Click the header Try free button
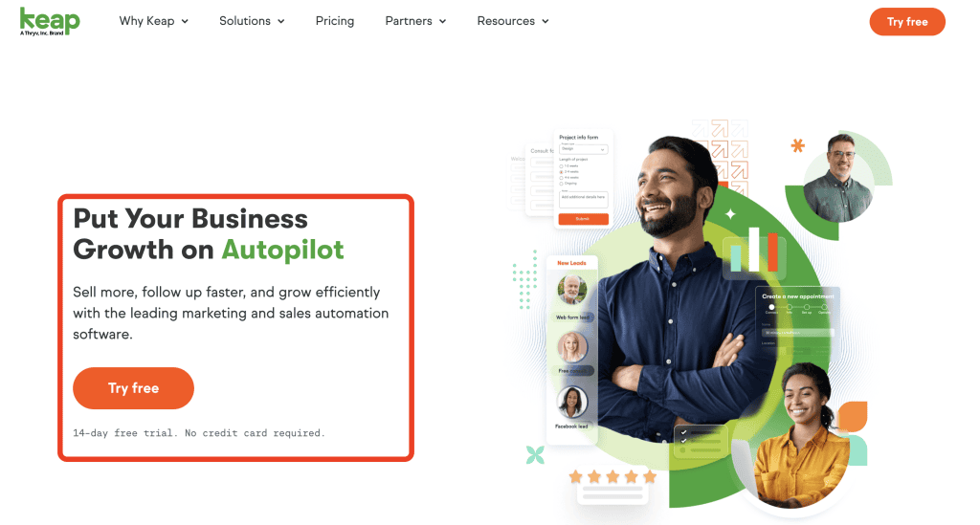980x525 pixels. (x=907, y=22)
